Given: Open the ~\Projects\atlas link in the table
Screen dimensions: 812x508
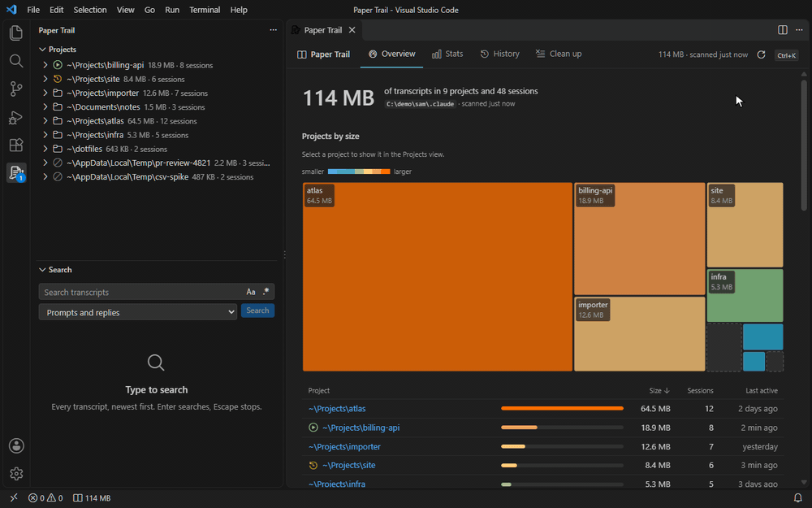Looking at the screenshot, I should point(337,409).
